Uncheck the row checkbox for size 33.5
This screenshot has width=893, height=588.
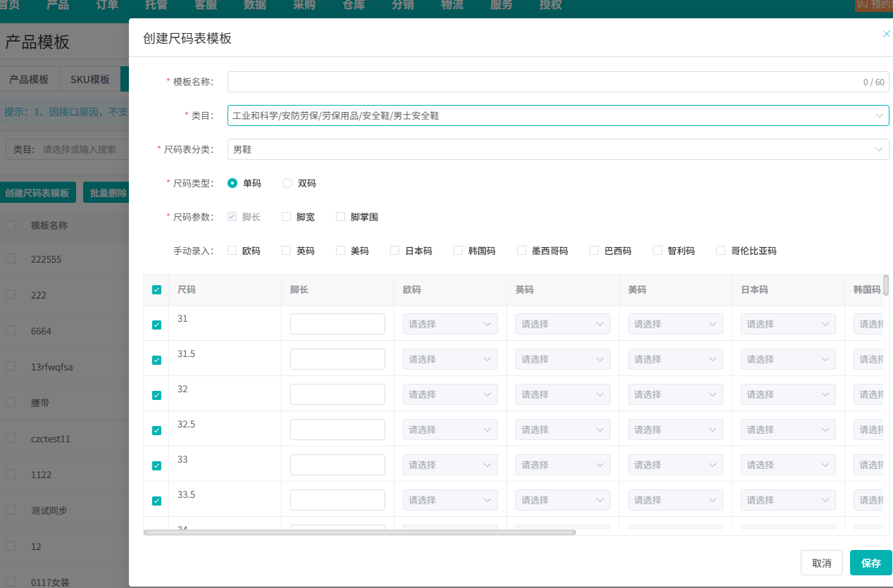(156, 501)
